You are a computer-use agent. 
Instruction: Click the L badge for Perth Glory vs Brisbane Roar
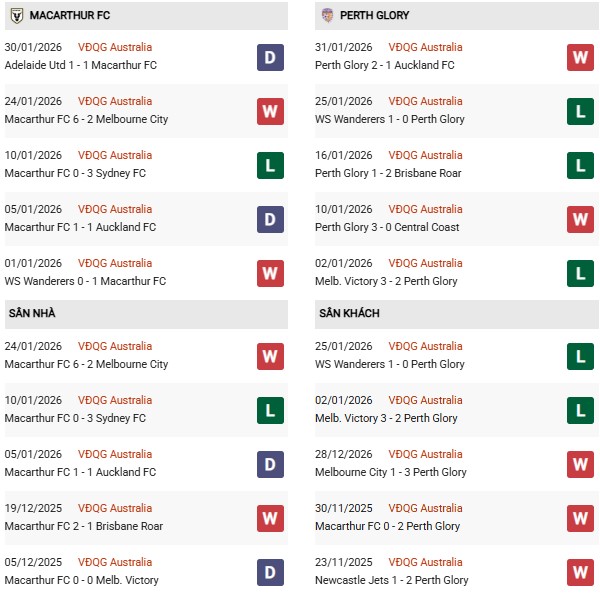coord(580,165)
